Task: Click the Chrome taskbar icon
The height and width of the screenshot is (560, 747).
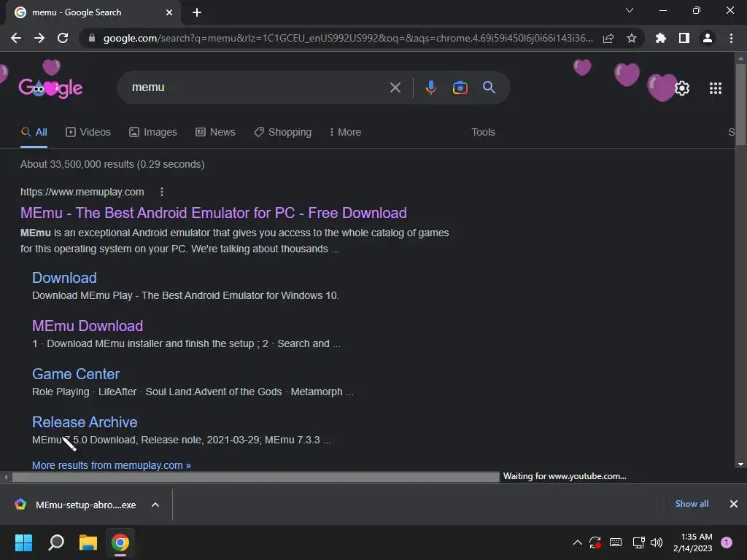Action: 120,542
